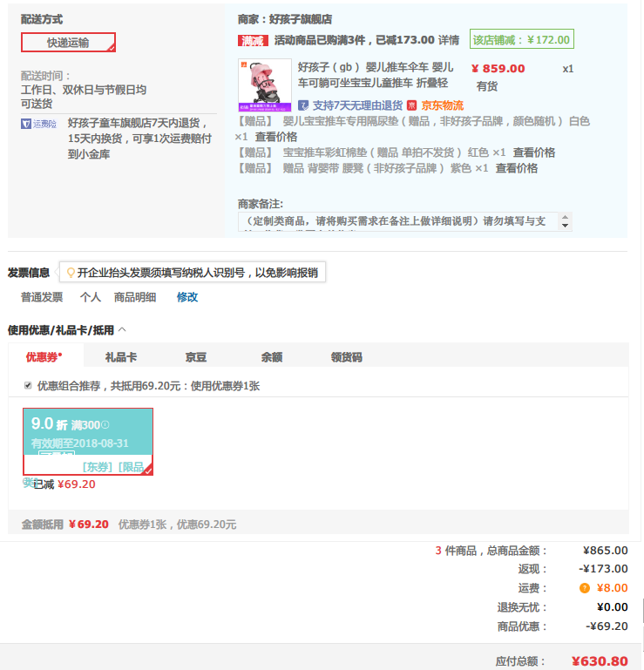644x670 pixels.
Task: Click the lightbulb tip icon by 发票信息
Action: (x=71, y=273)
